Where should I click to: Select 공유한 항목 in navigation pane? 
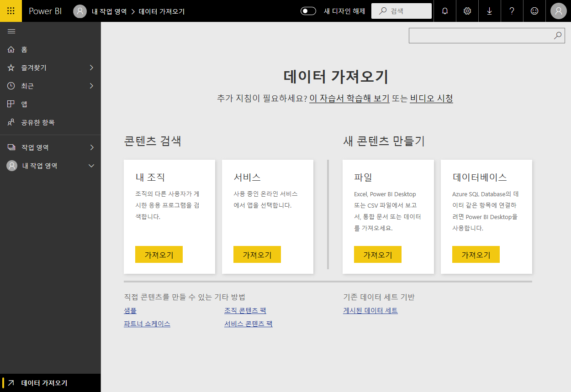[x=50, y=122]
